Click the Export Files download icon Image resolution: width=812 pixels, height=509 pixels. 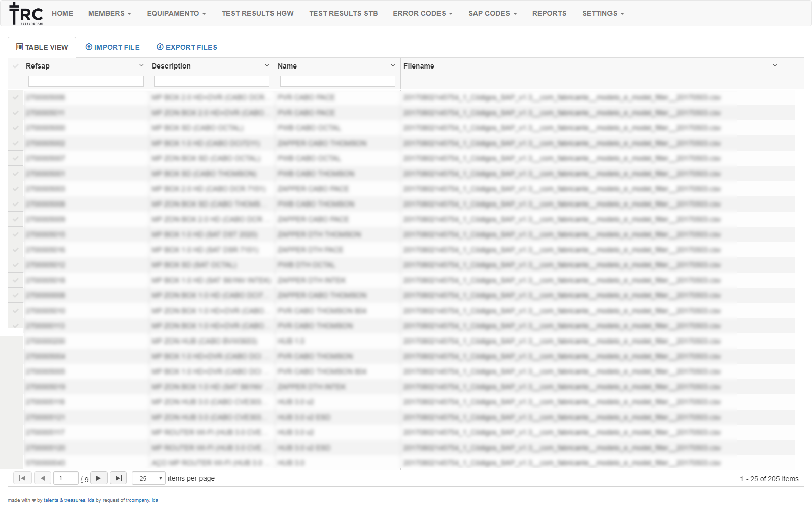point(160,47)
